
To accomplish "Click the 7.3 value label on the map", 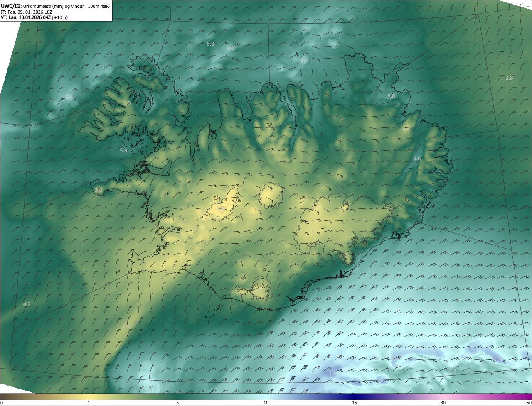I will pos(453,371).
